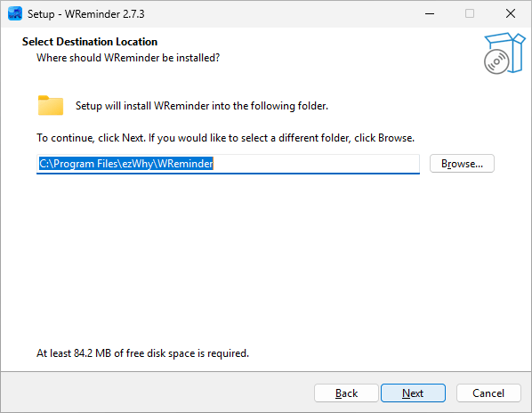Image resolution: width=532 pixels, height=413 pixels.
Task: Cancel the WReminder installation
Action: click(x=488, y=393)
